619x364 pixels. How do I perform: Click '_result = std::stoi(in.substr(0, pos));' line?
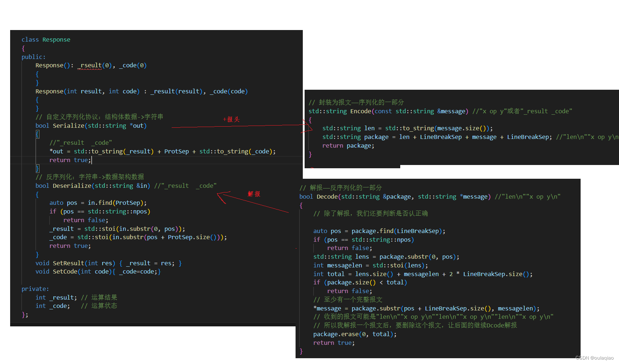pos(117,229)
